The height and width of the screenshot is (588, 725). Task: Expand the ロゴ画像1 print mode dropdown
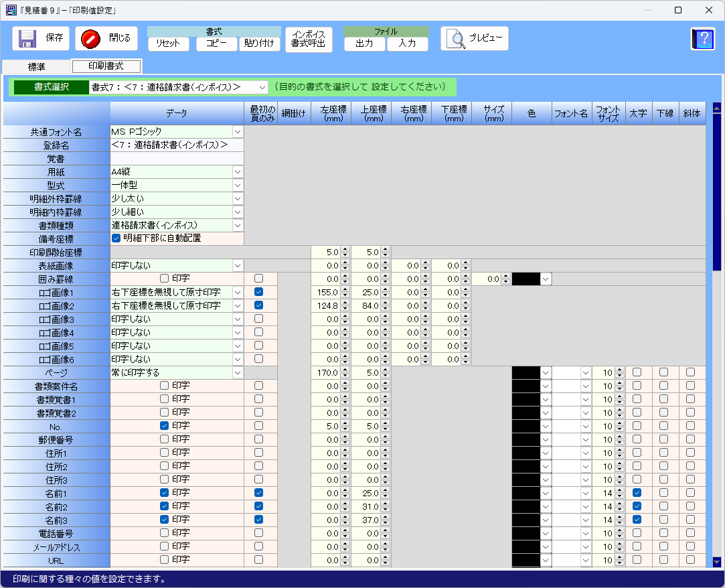(x=238, y=293)
